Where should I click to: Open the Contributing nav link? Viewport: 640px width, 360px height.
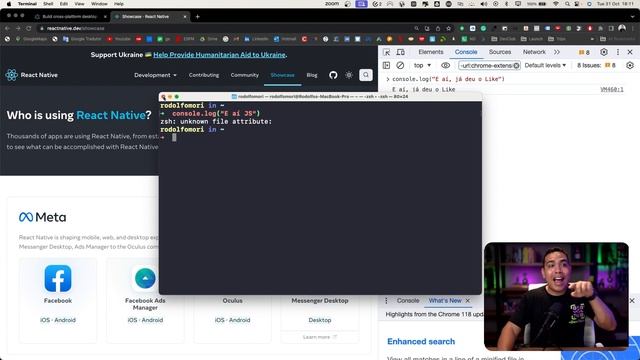pos(204,75)
